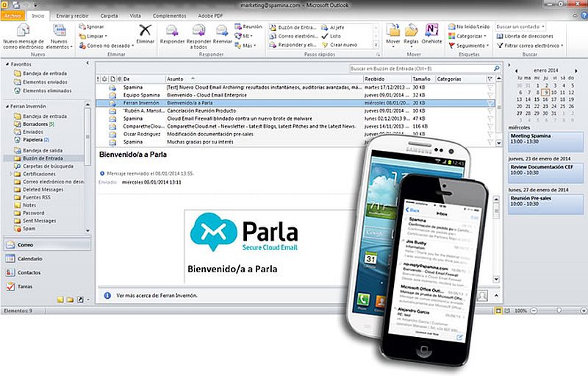Sort messages by Recibido column
Viewport: 588px width, 376px height.
387,79
